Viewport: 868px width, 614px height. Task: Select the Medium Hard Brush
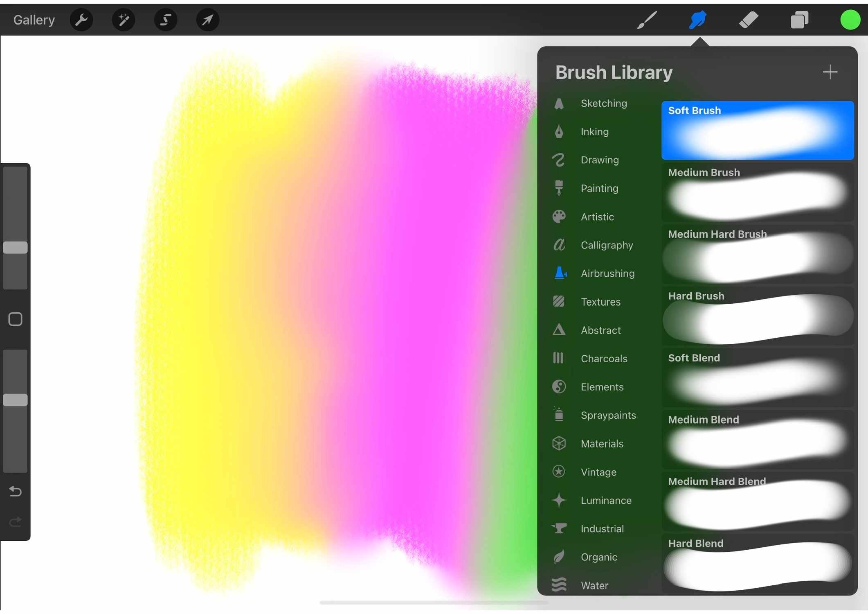[x=757, y=254]
